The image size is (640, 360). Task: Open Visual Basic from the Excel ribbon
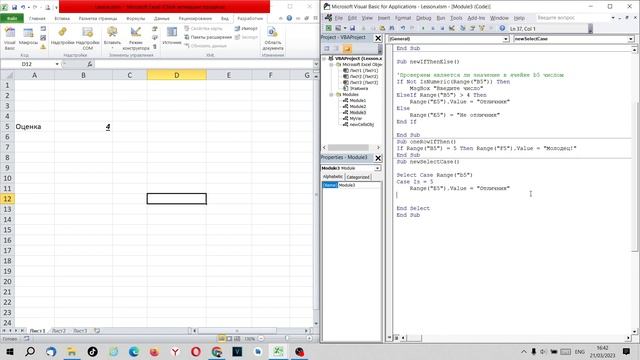9,38
